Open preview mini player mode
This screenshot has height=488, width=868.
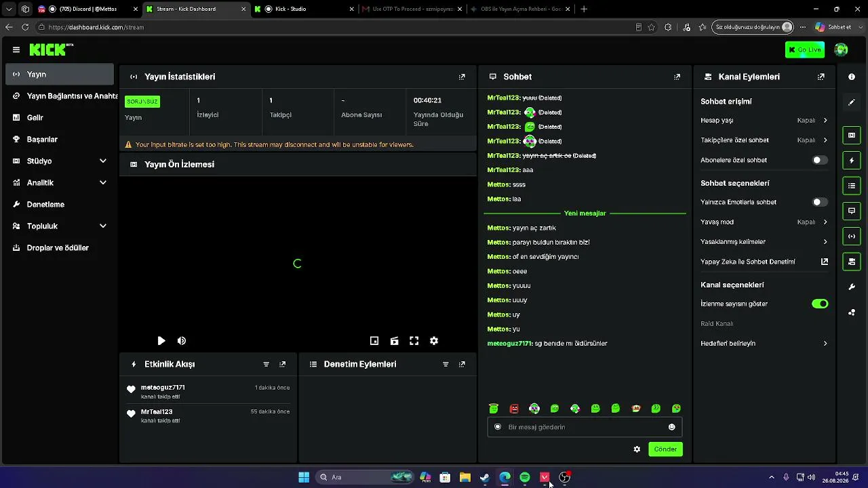pos(374,341)
